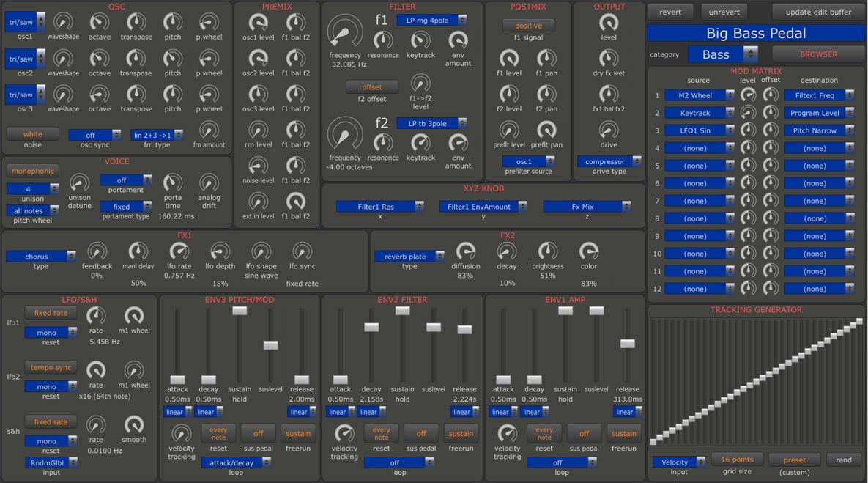Click the fm amount knob
This screenshot has width=868, height=483.
(209, 130)
